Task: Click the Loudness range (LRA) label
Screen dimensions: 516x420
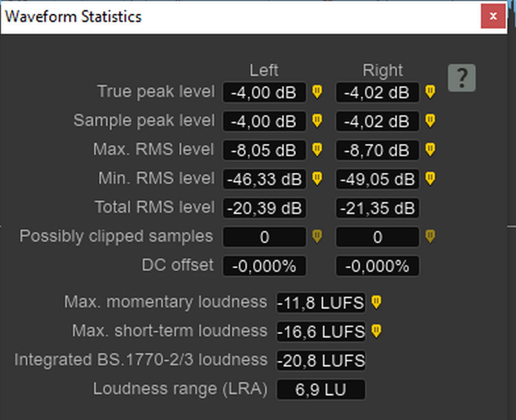Action: tap(180, 388)
